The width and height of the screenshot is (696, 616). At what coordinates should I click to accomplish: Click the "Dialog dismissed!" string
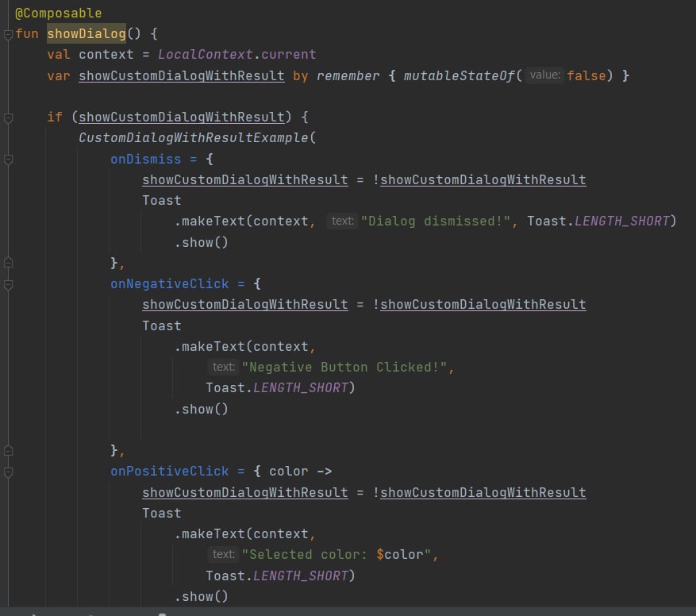[436, 221]
